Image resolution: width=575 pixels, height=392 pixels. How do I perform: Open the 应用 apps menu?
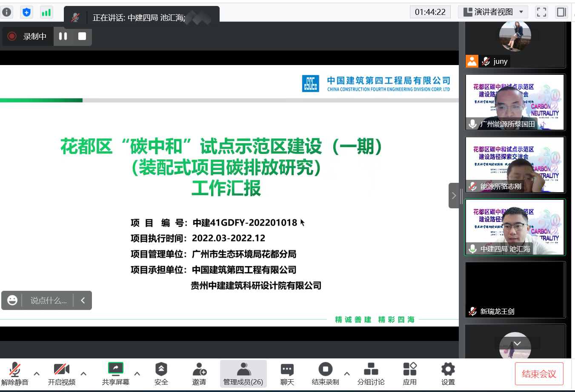410,374
